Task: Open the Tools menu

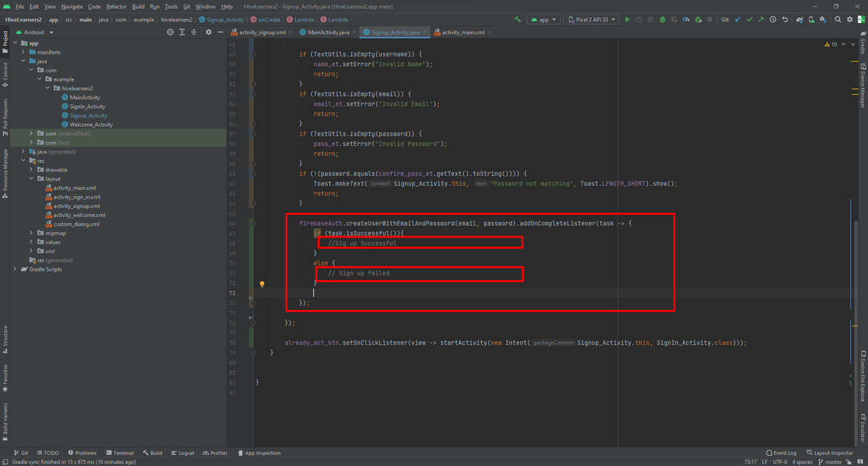Action: pos(171,7)
